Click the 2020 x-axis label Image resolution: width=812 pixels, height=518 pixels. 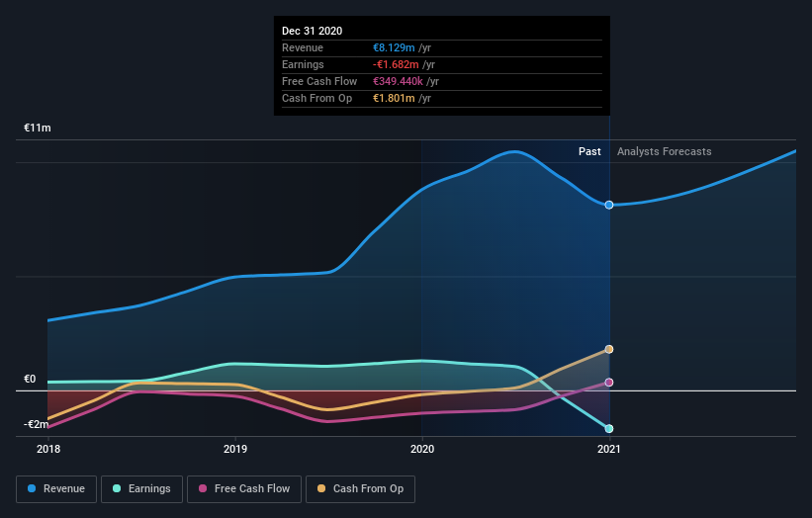(422, 449)
